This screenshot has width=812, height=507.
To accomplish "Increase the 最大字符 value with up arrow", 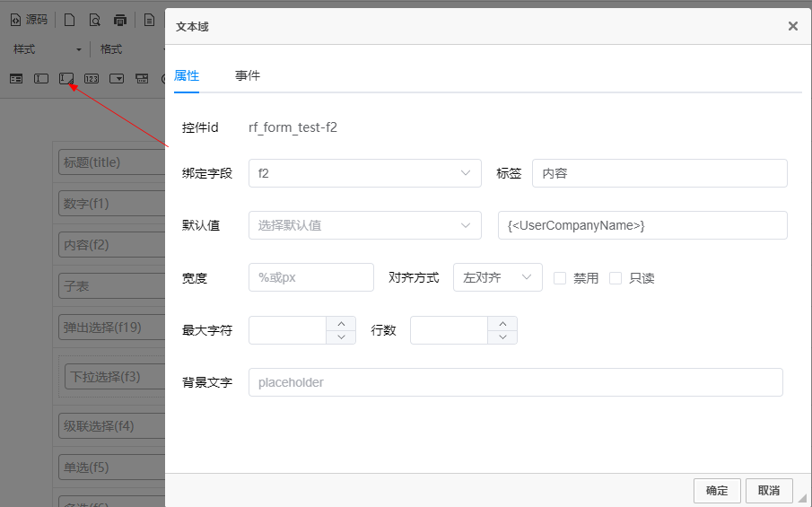I will (341, 324).
